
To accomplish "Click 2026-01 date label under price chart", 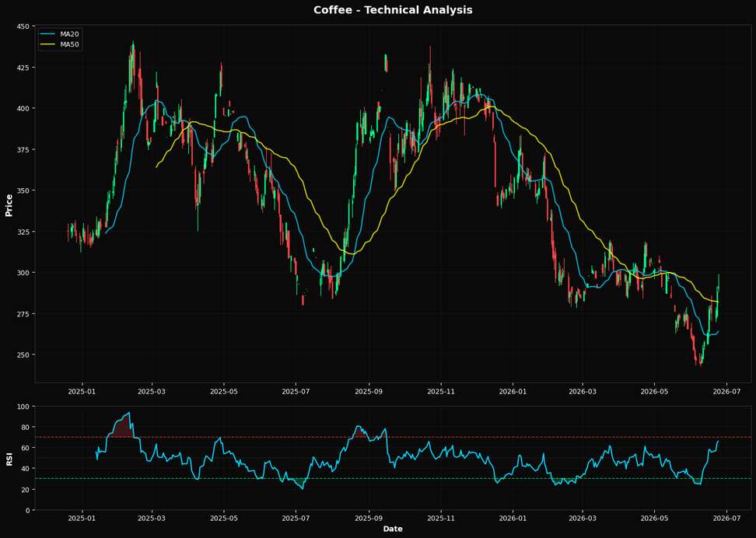I will tap(513, 391).
